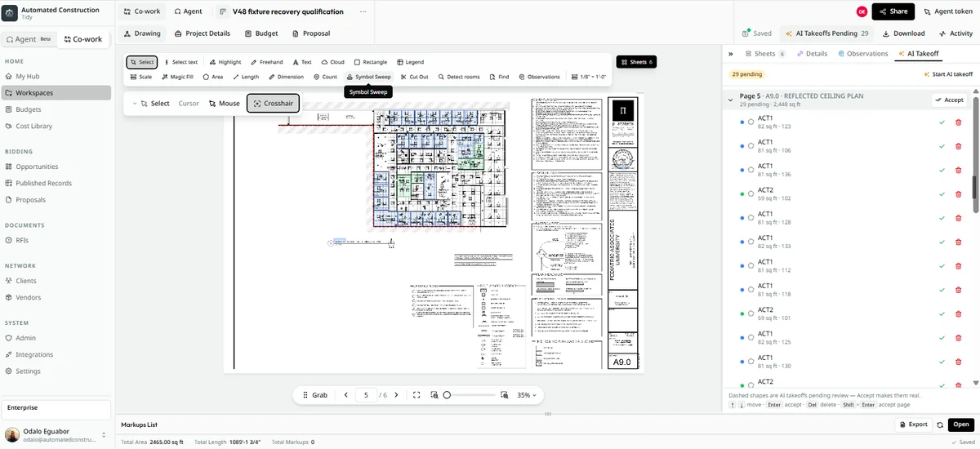Open the project title more options menu
The image size is (980, 449).
(x=363, y=11)
